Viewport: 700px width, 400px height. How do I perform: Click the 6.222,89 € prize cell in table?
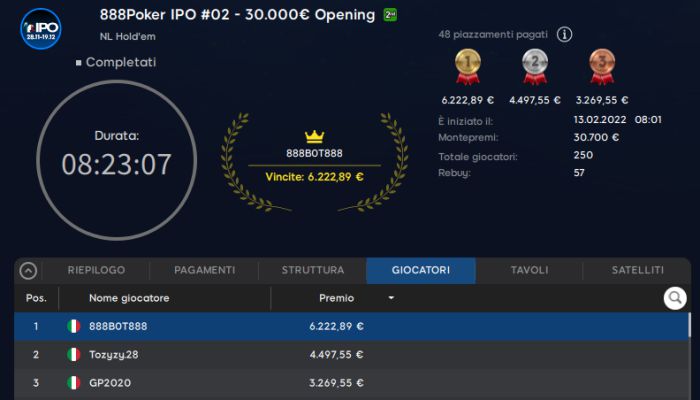[x=337, y=326]
